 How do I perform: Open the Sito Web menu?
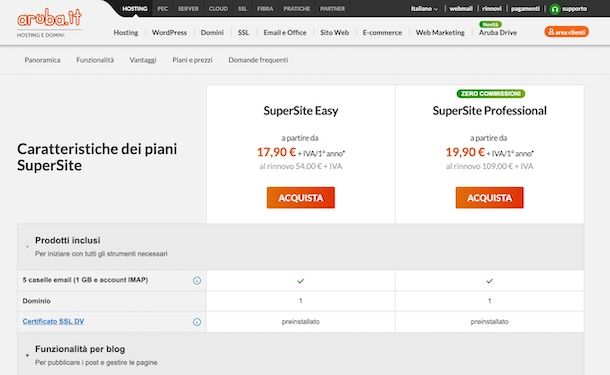point(334,33)
